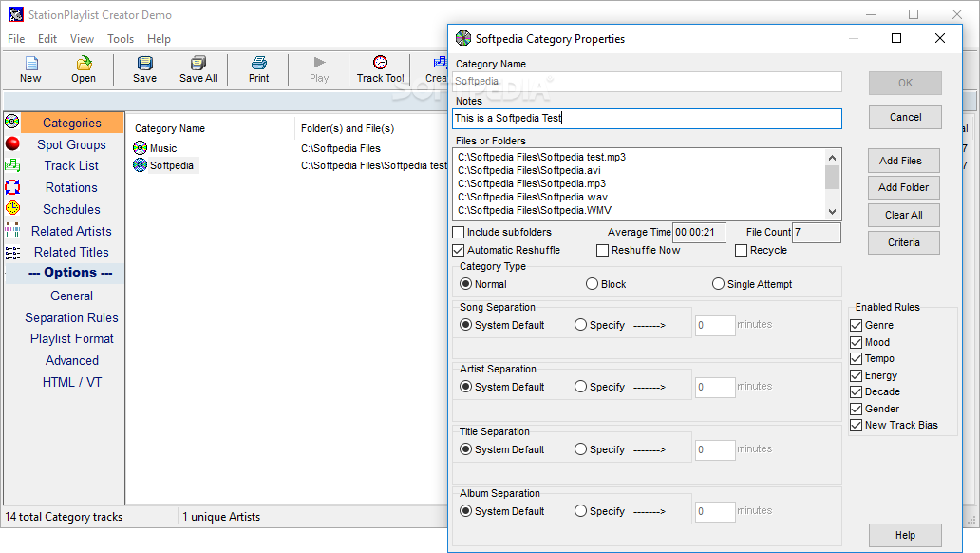Screen dimensions: 980x553
Task: Click the Clear All button
Action: click(x=904, y=215)
